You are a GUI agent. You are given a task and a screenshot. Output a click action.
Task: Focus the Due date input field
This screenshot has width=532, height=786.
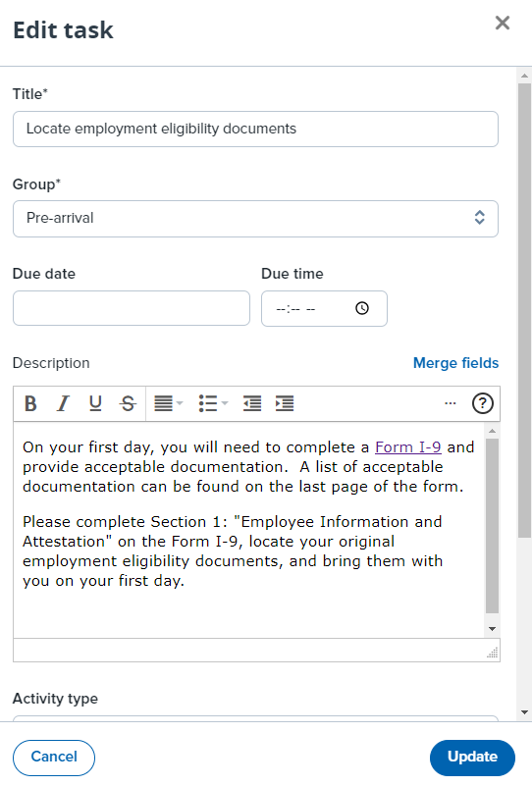pos(132,308)
